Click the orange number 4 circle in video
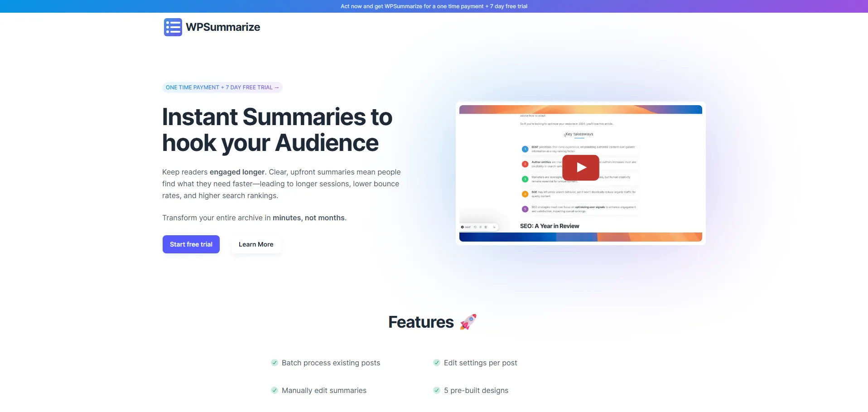Viewport: 868px width, 412px height. pyautogui.click(x=525, y=194)
